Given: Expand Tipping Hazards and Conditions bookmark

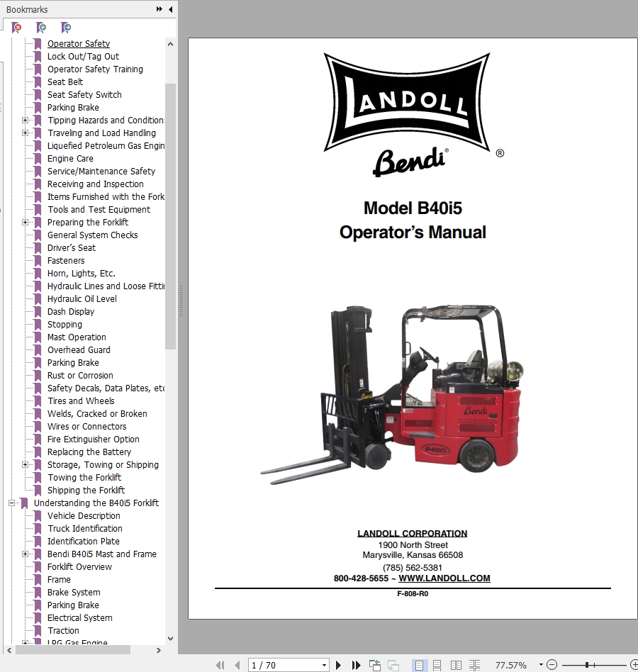Looking at the screenshot, I should [25, 121].
